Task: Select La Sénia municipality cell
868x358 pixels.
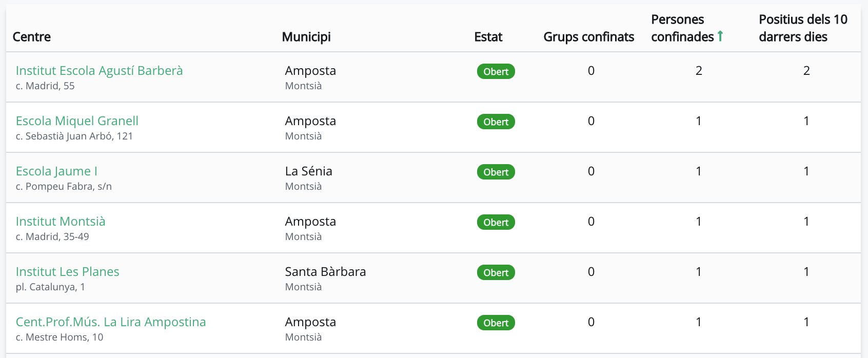Action: (x=308, y=171)
